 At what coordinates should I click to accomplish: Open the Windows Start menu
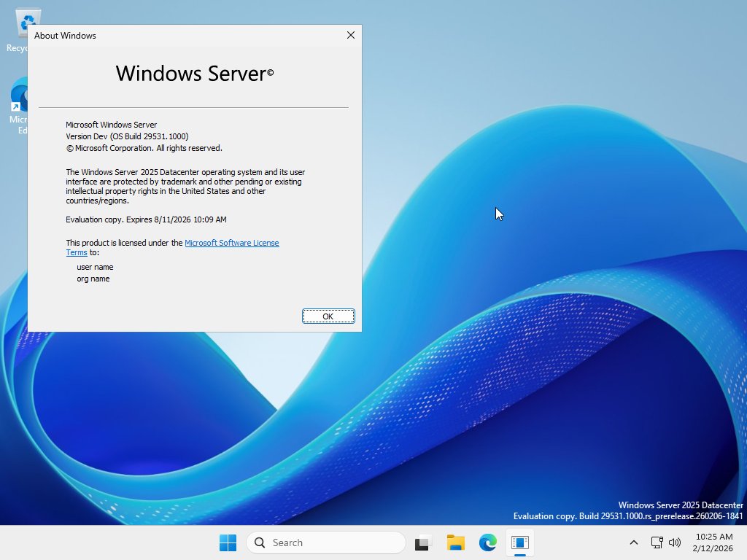tap(228, 542)
